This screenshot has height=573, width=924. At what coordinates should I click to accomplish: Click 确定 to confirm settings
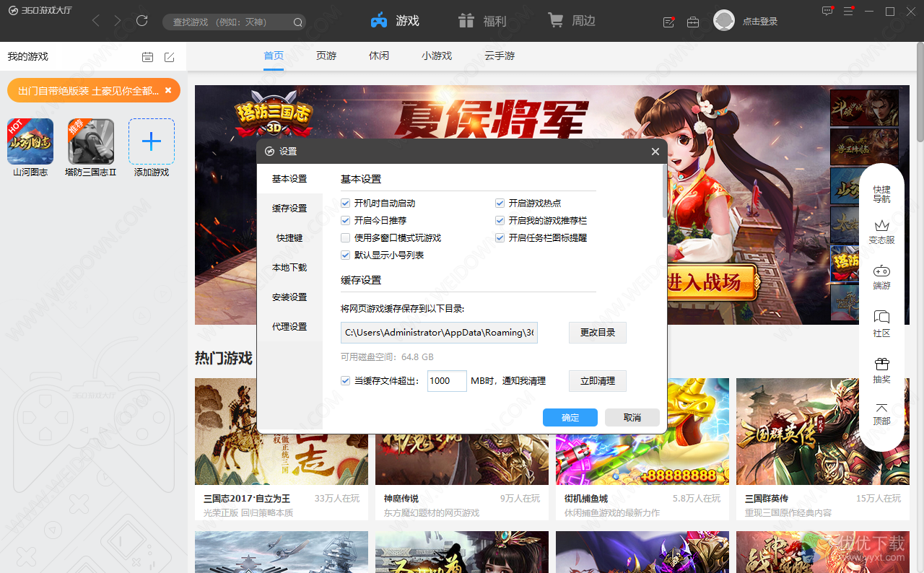570,418
